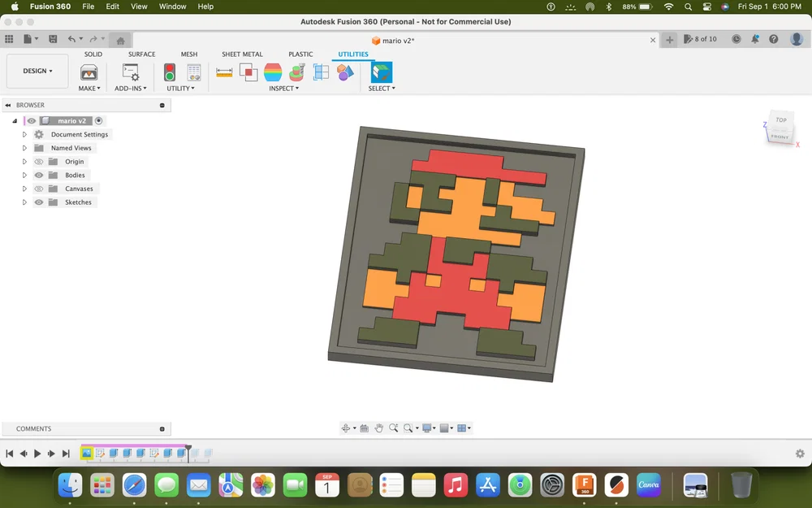Click the Save icon
The height and width of the screenshot is (508, 812).
[53, 39]
